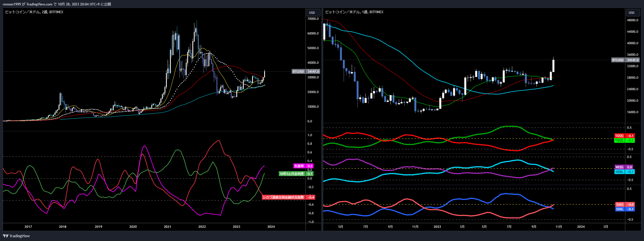Click the 2018 mark on the time axis

(63, 227)
